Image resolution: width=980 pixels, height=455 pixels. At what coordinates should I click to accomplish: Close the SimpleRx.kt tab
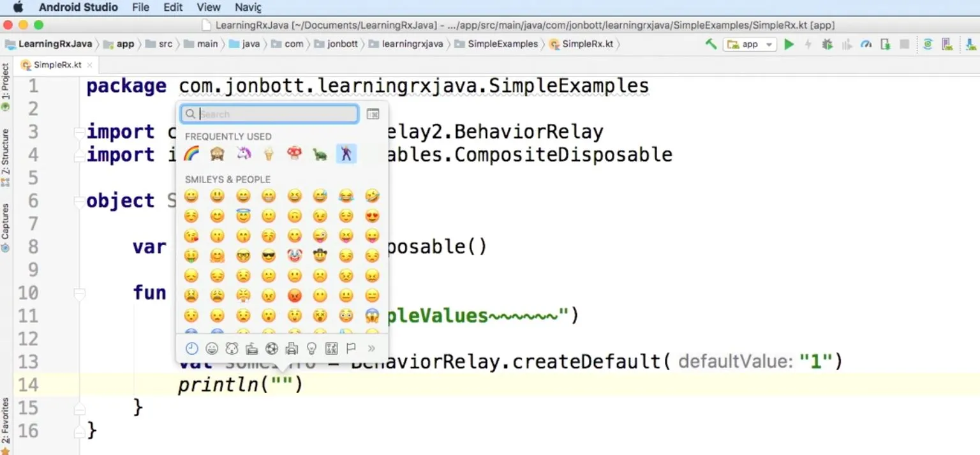pos(89,65)
